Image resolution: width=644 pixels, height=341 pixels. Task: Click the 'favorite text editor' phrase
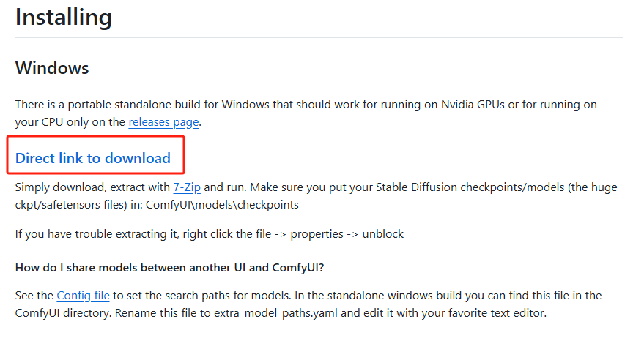(x=497, y=313)
